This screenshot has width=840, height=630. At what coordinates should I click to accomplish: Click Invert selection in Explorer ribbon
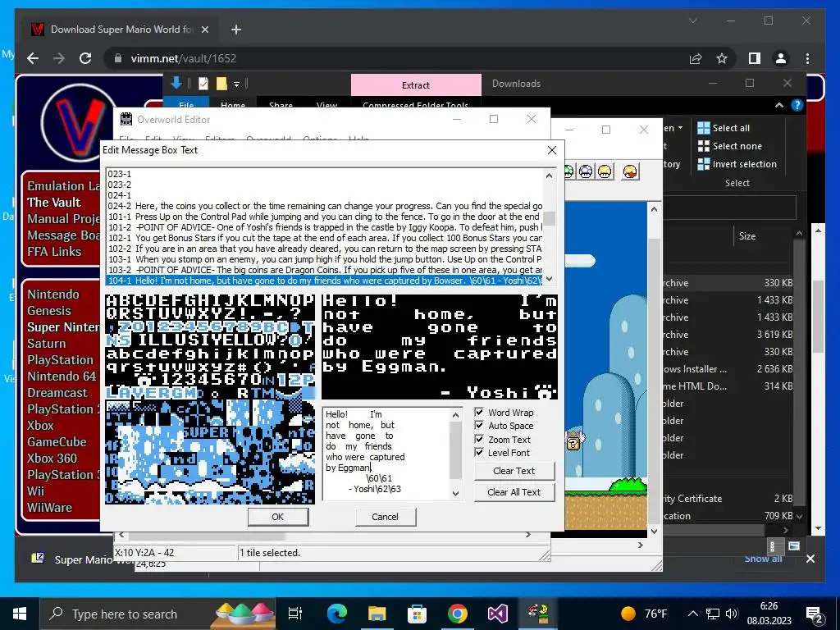pos(737,164)
